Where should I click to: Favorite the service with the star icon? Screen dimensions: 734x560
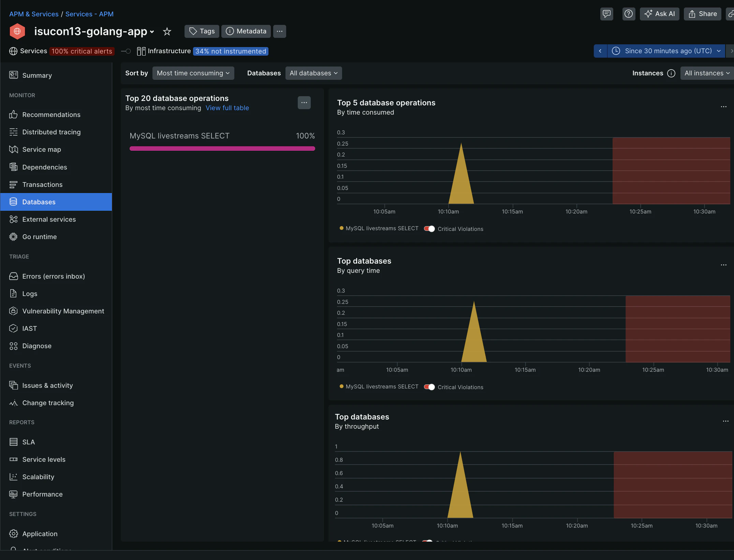pyautogui.click(x=167, y=31)
